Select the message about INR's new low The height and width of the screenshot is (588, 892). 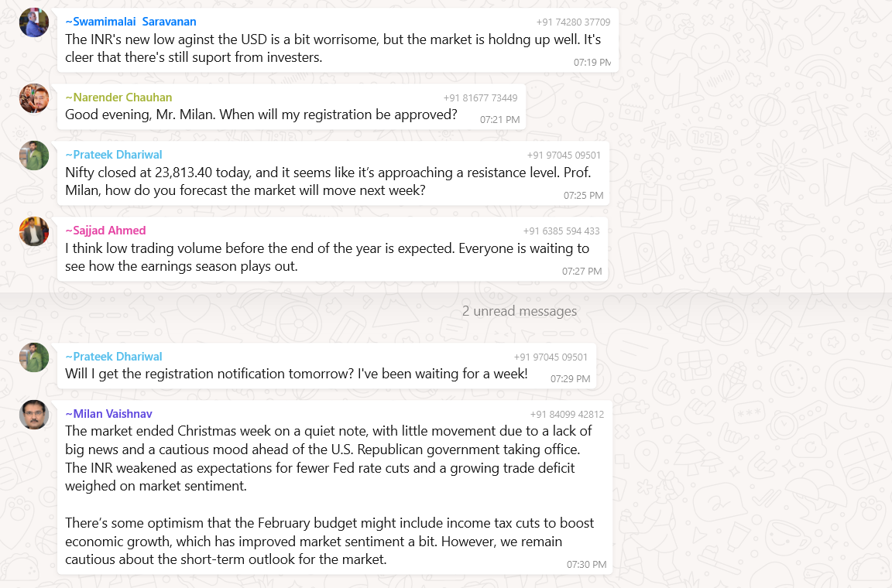(x=333, y=48)
